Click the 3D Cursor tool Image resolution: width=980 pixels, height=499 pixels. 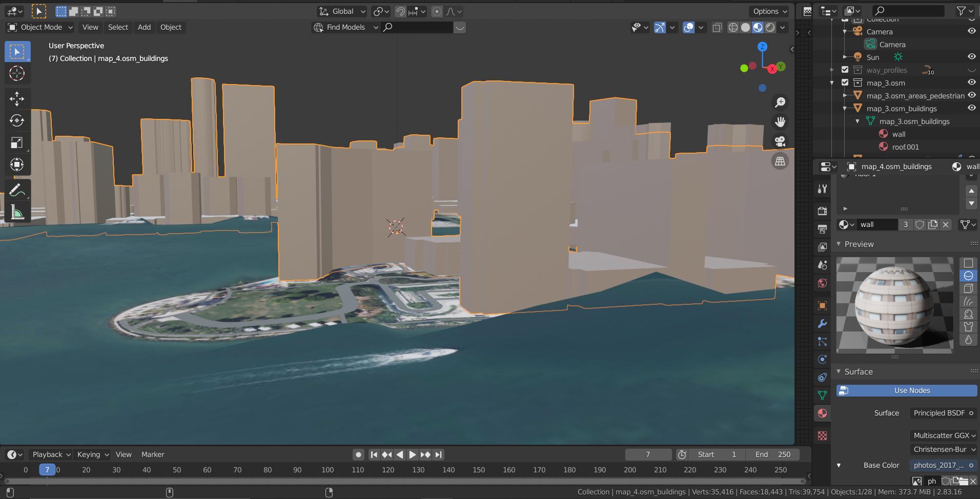[17, 73]
